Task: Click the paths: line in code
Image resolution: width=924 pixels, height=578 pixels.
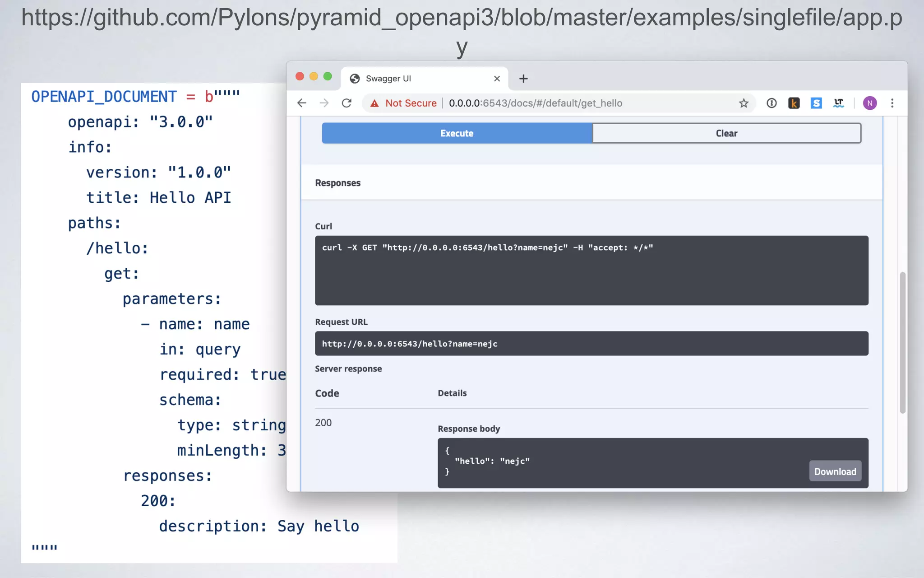Action: (94, 223)
